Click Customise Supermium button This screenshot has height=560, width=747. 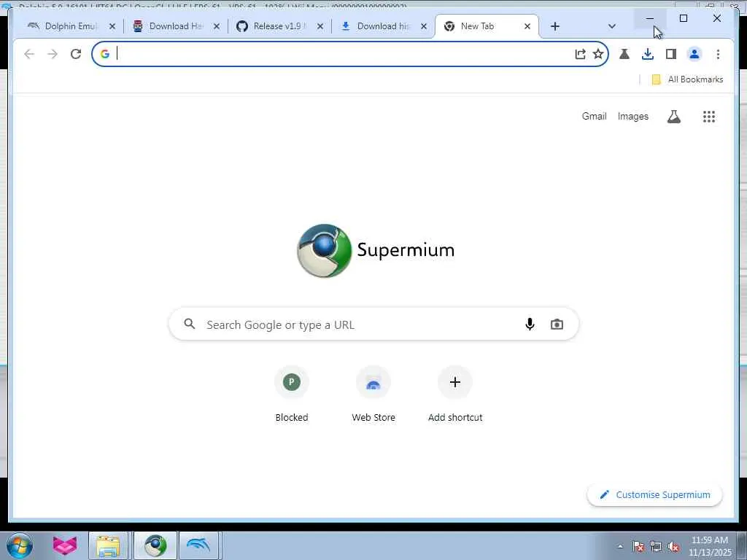tap(654, 495)
